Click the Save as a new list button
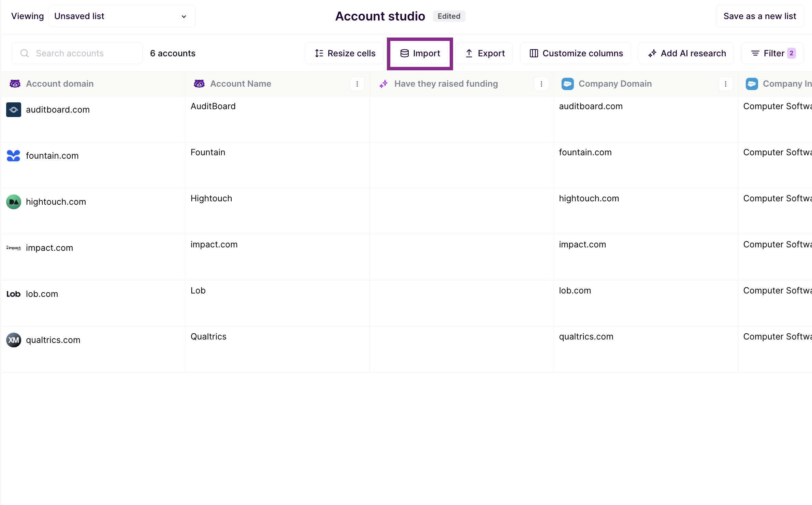This screenshot has height=505, width=812. pos(759,16)
